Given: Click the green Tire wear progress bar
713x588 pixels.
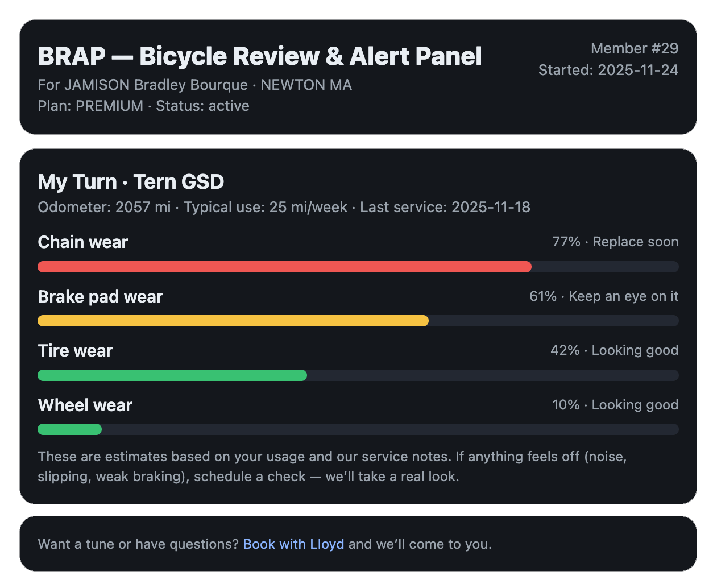Looking at the screenshot, I should pyautogui.click(x=172, y=375).
